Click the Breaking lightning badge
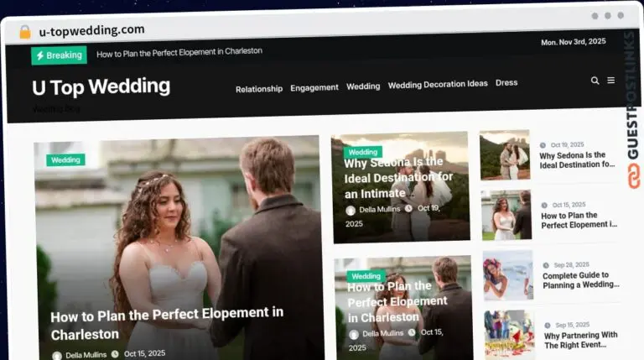Viewport: 644px width, 360px height. coord(60,55)
